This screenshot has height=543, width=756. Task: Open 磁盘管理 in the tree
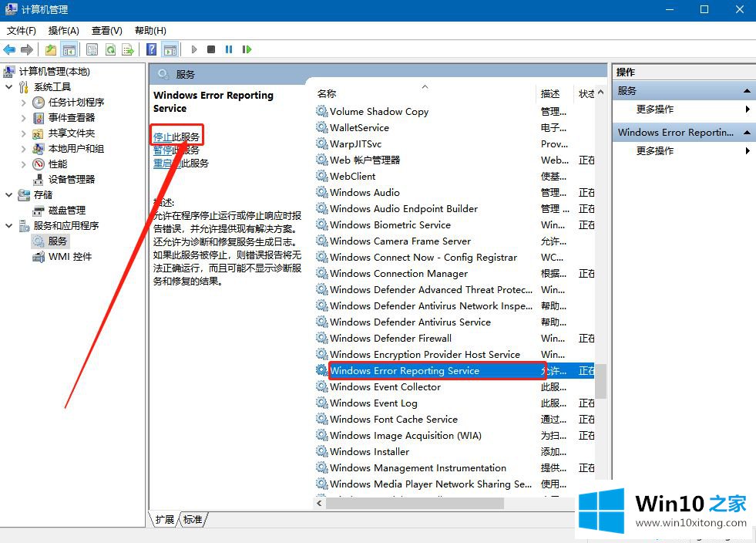[67, 211]
